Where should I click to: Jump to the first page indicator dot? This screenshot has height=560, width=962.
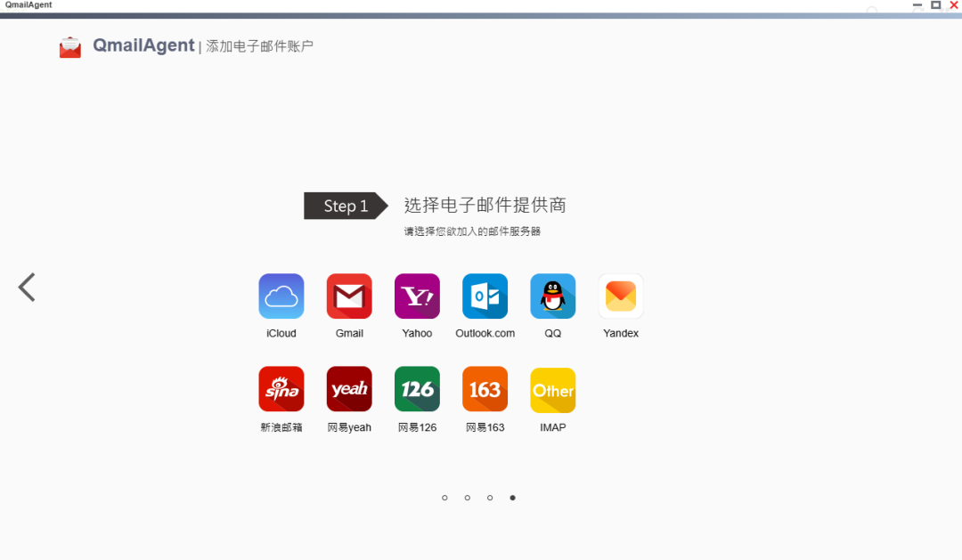click(444, 498)
